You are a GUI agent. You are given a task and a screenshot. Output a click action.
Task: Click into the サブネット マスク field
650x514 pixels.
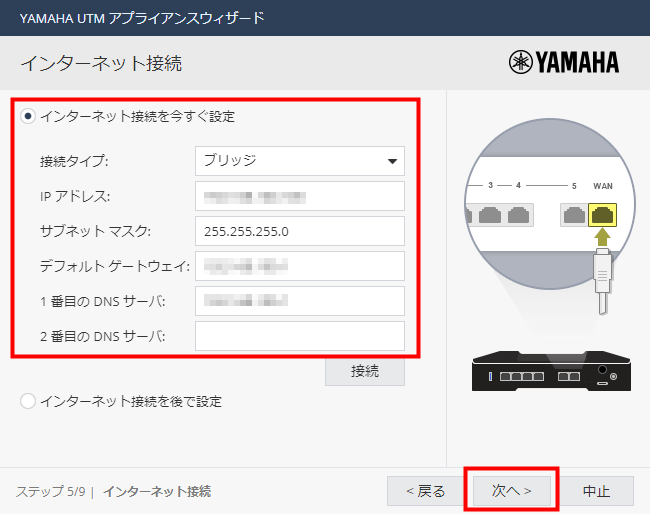[x=299, y=231]
